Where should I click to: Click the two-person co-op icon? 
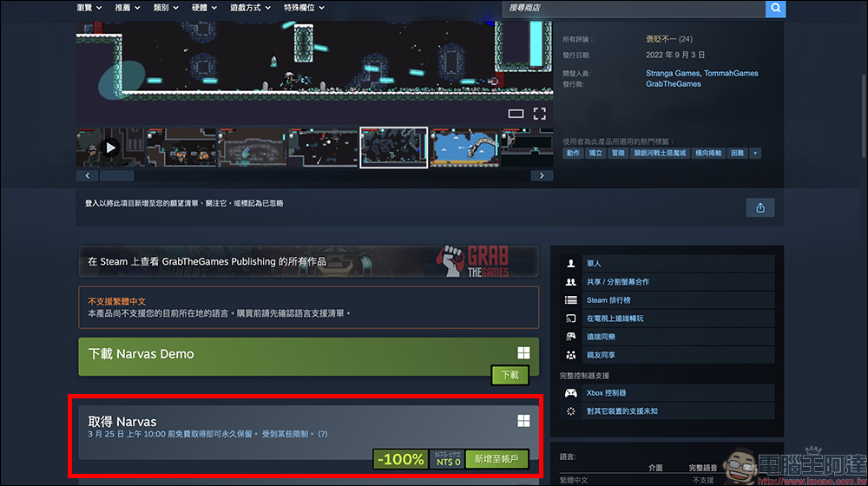pyautogui.click(x=571, y=282)
